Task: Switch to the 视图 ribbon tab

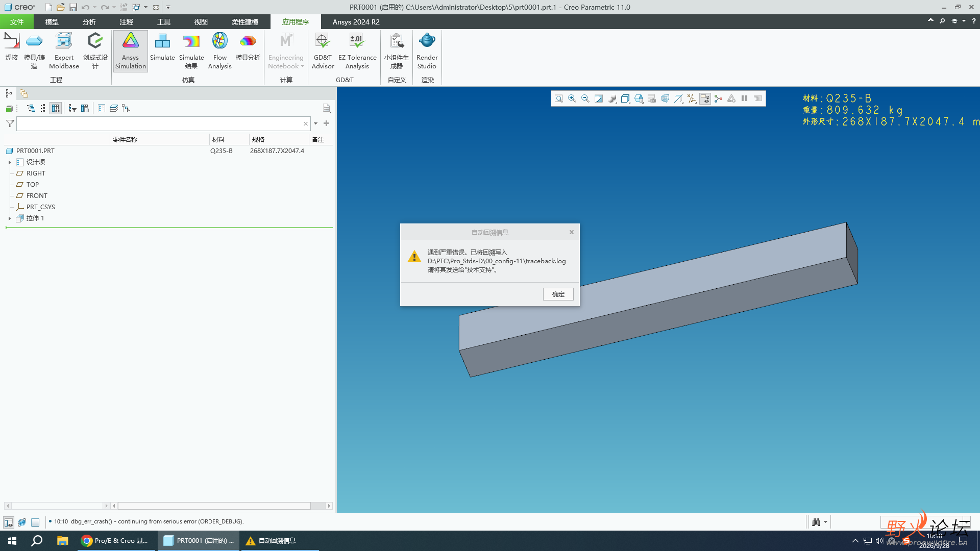Action: (x=201, y=22)
